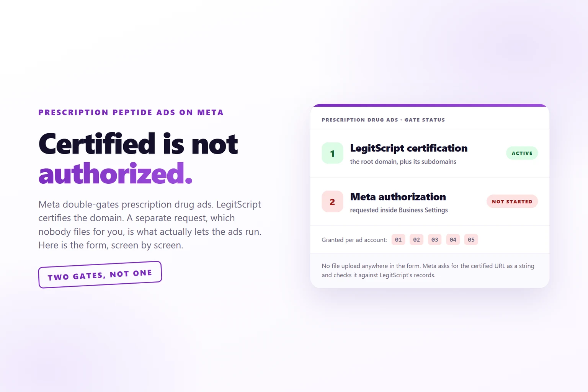Click the red number 2 step badge

[332, 202]
